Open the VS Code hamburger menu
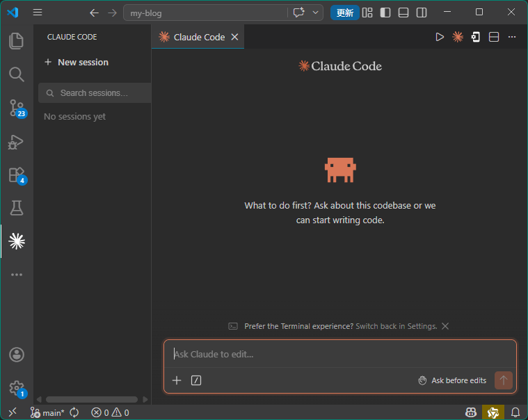 coord(38,13)
